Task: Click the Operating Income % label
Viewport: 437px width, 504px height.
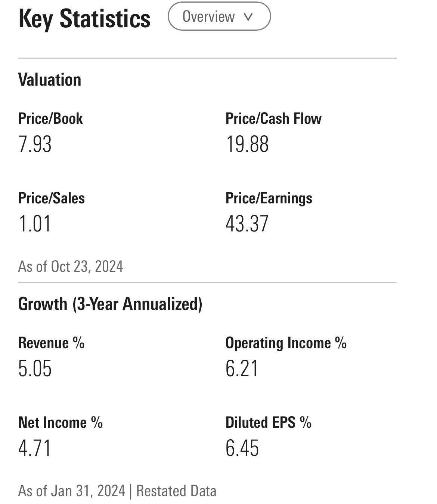Action: (x=286, y=342)
